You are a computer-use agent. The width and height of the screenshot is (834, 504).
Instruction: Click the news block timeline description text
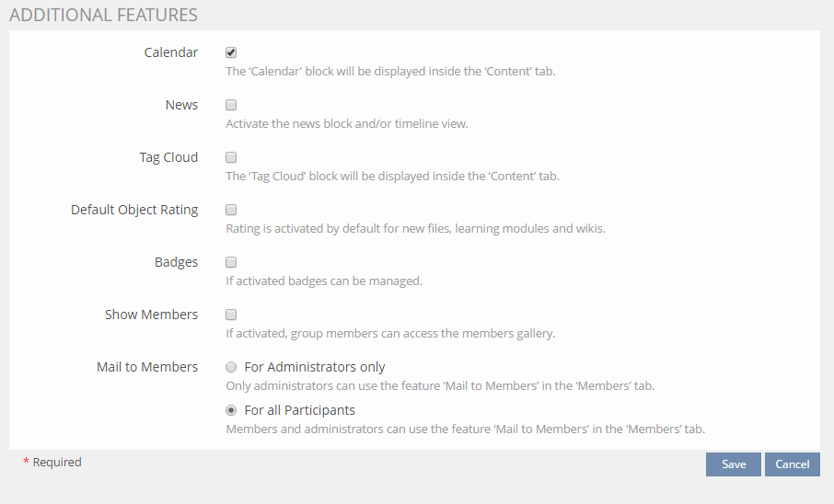coord(347,124)
